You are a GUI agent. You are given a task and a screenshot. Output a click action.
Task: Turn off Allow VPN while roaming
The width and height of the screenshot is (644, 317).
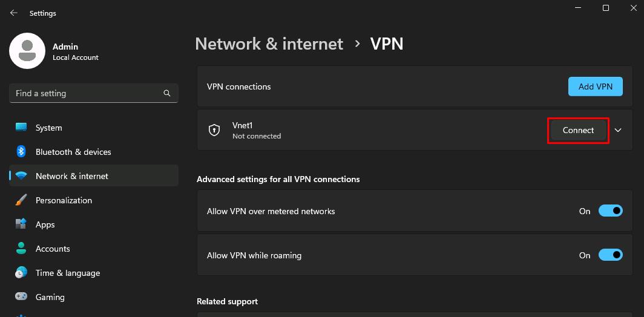coord(610,255)
